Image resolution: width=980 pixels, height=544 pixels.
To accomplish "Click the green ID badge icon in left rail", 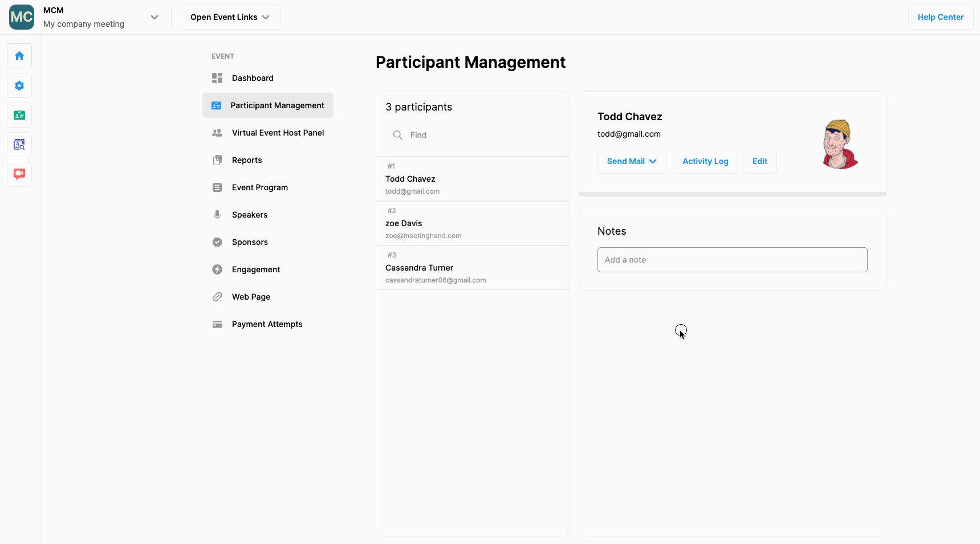I will point(19,115).
